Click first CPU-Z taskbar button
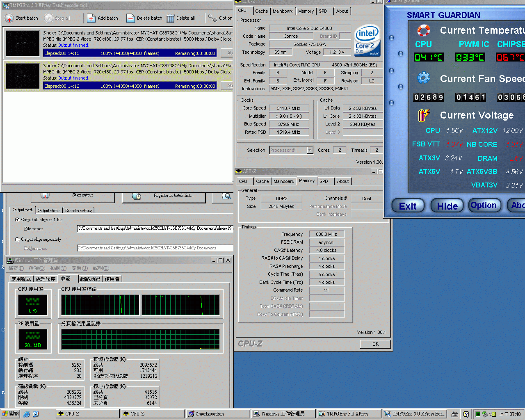525x420 pixels. coord(87,414)
